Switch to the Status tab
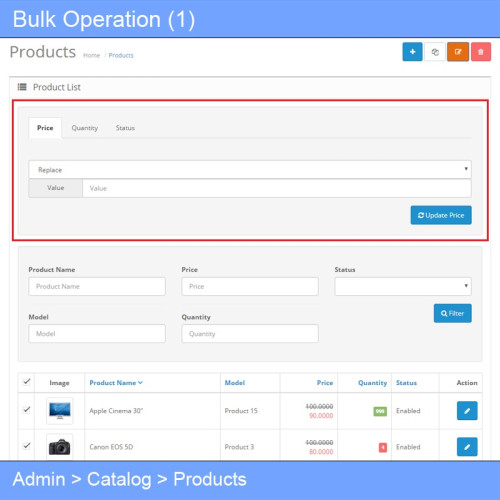500x500 pixels. coord(125,128)
